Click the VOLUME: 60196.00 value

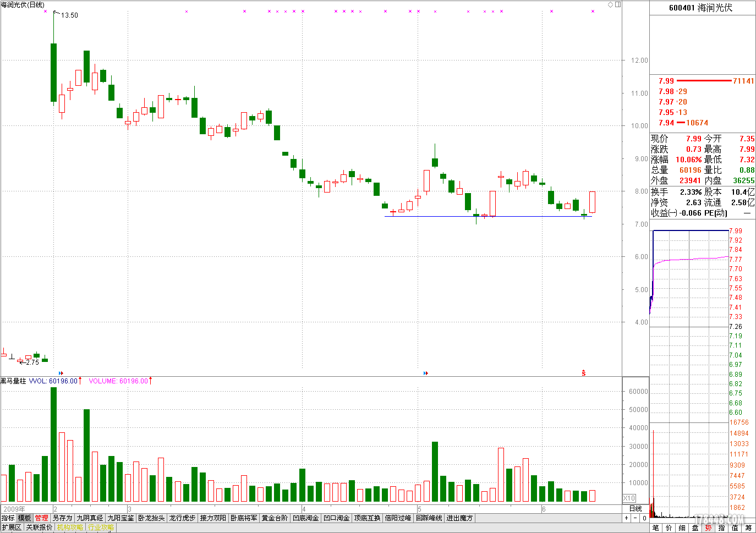[118, 381]
